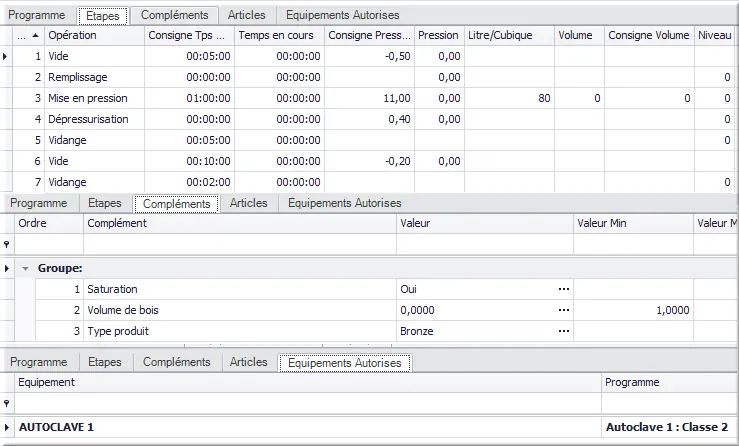Switch to Etapes tab above the Equipement grid
The image size is (739, 446).
click(105, 362)
